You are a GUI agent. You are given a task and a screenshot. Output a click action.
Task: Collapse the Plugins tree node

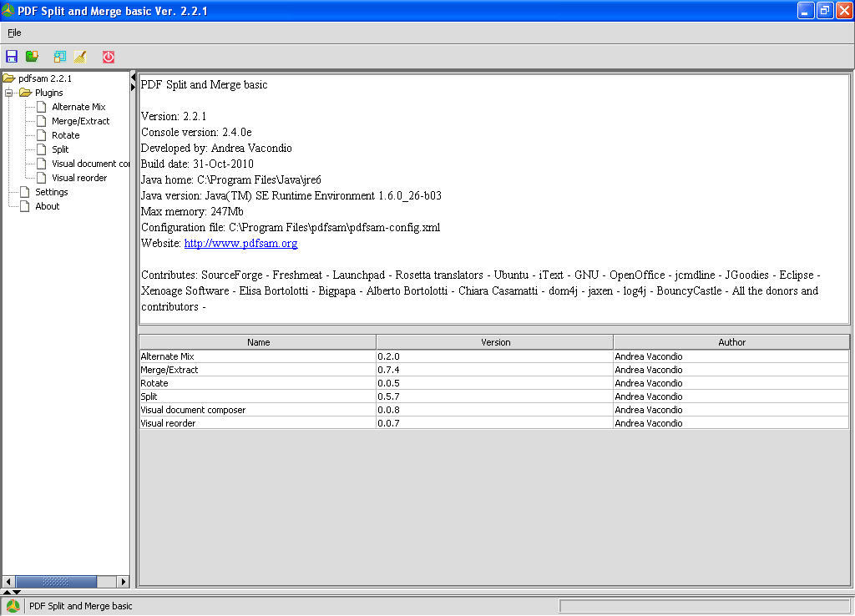click(x=9, y=93)
